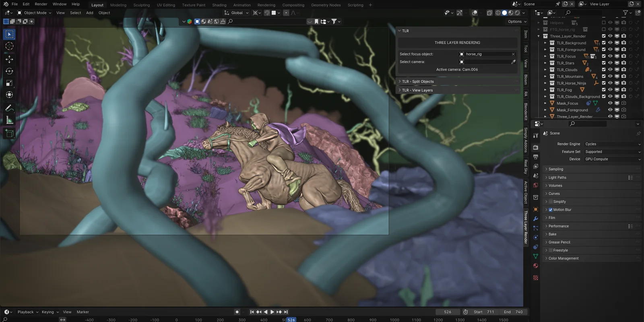Click the End frame field 740
Image resolution: width=644 pixels, height=322 pixels.
tap(513, 312)
